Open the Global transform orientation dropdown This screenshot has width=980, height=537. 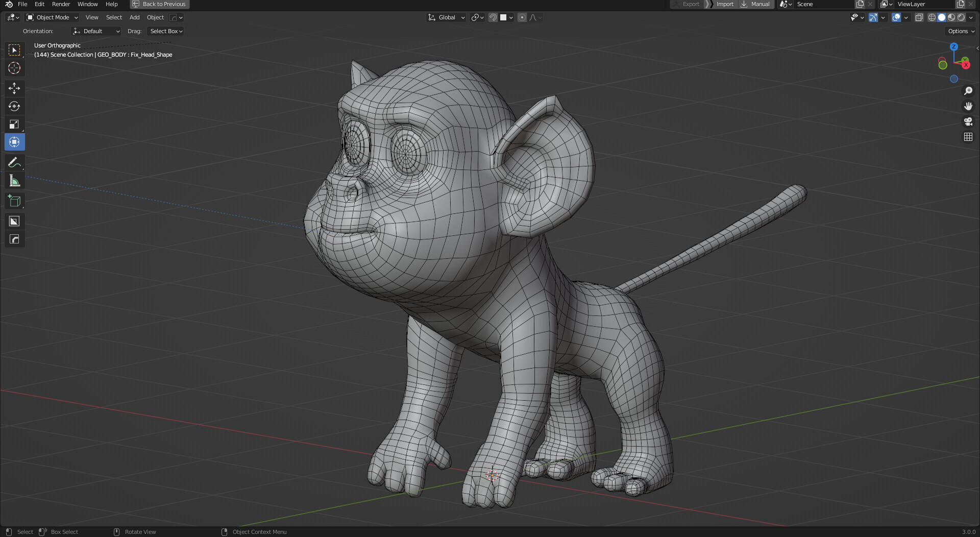(446, 17)
